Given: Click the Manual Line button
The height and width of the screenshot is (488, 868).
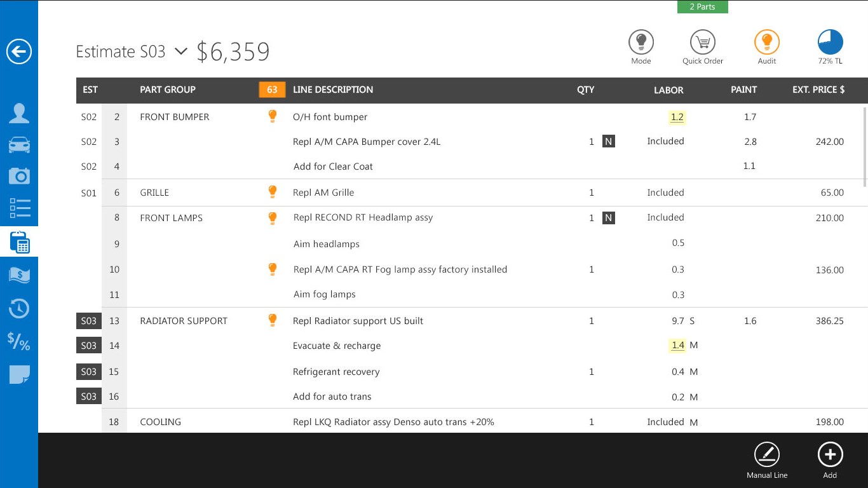Looking at the screenshot, I should [766, 455].
